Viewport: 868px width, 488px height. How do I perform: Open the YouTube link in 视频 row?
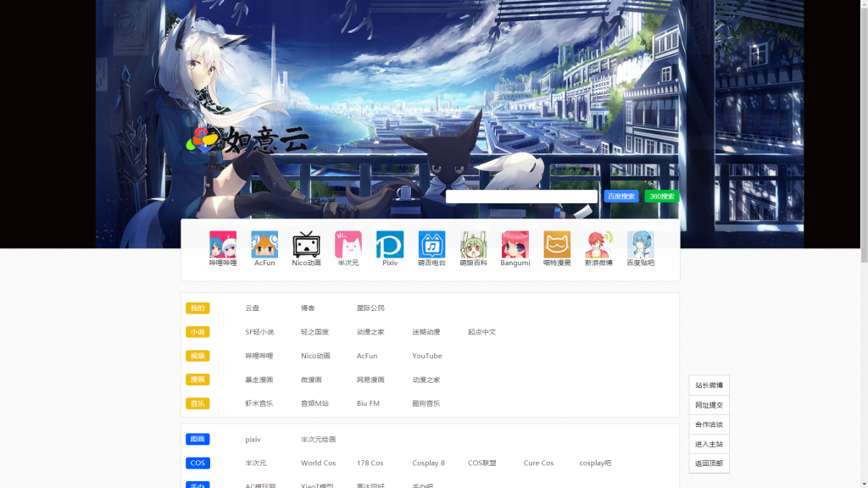(x=427, y=356)
